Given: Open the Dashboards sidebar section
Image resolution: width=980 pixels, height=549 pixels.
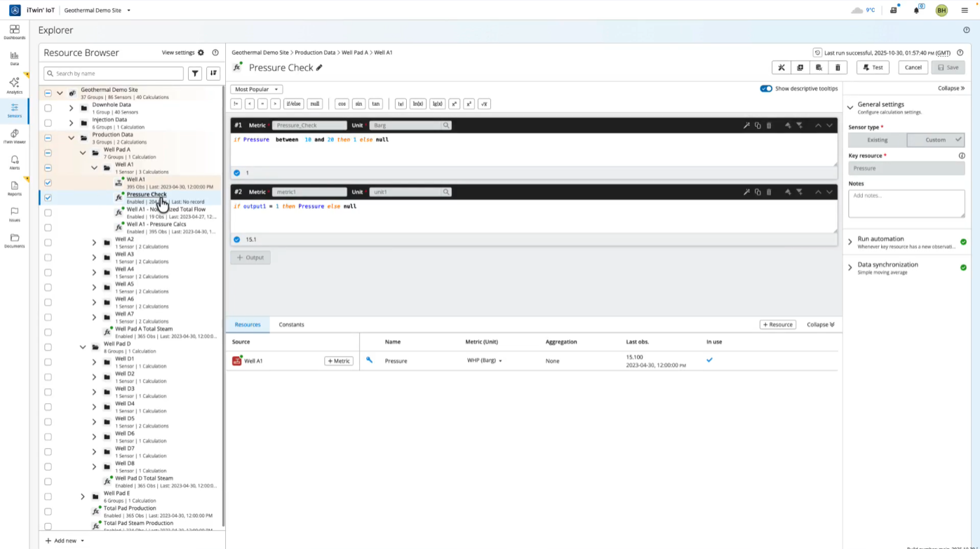Looking at the screenshot, I should pyautogui.click(x=14, y=32).
